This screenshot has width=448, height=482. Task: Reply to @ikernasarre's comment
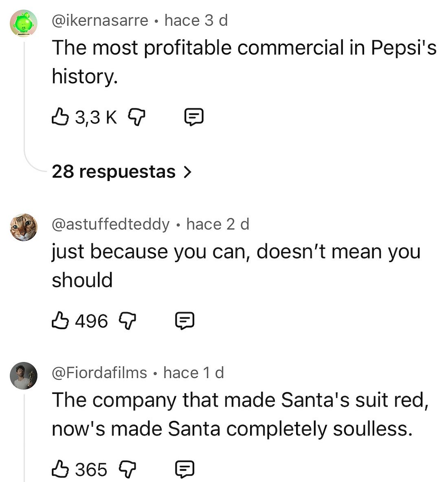coord(193,117)
